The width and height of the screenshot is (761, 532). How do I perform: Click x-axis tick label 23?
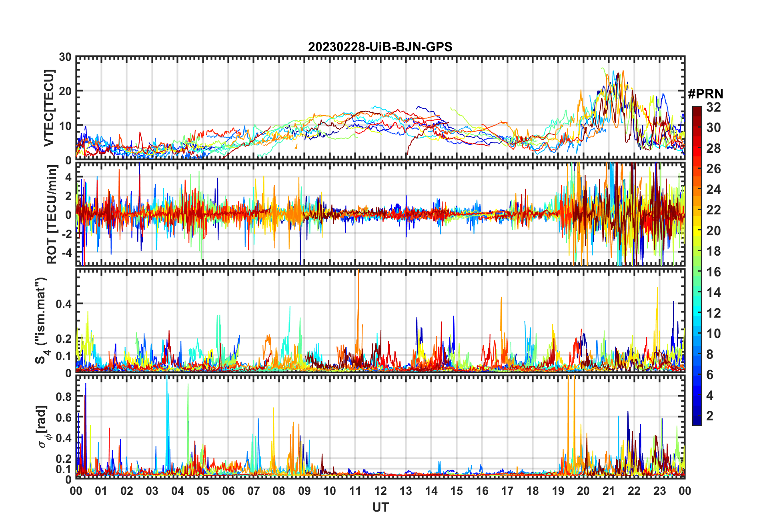659,491
